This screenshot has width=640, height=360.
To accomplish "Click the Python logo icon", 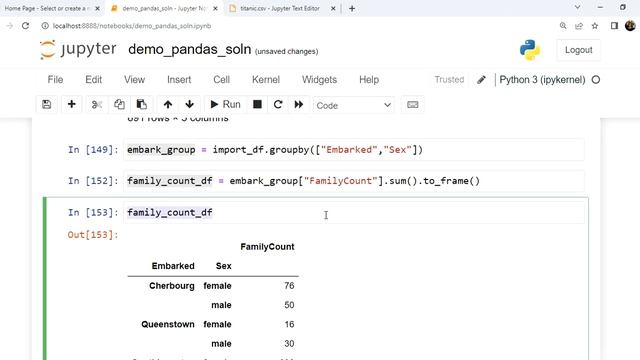I will tap(530, 50).
